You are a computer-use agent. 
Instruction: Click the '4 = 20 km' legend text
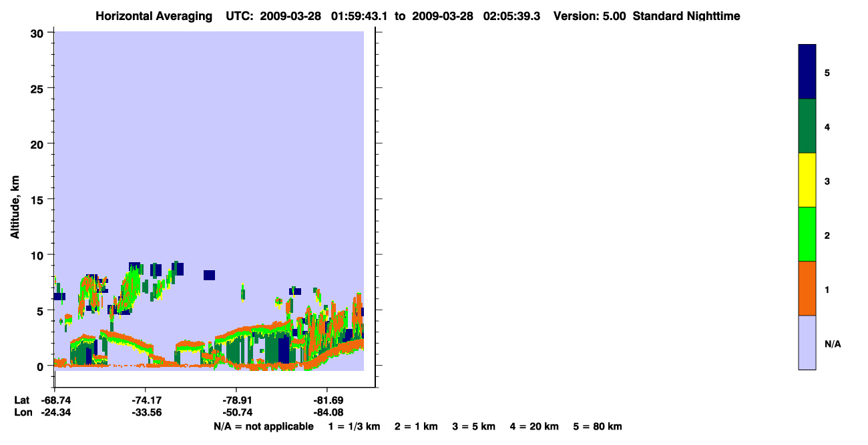[x=535, y=427]
